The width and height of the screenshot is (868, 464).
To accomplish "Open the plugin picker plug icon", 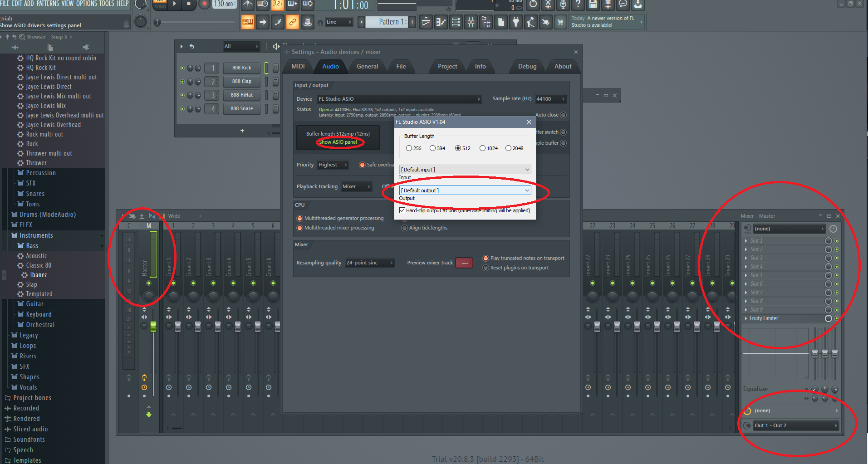I will tap(516, 22).
